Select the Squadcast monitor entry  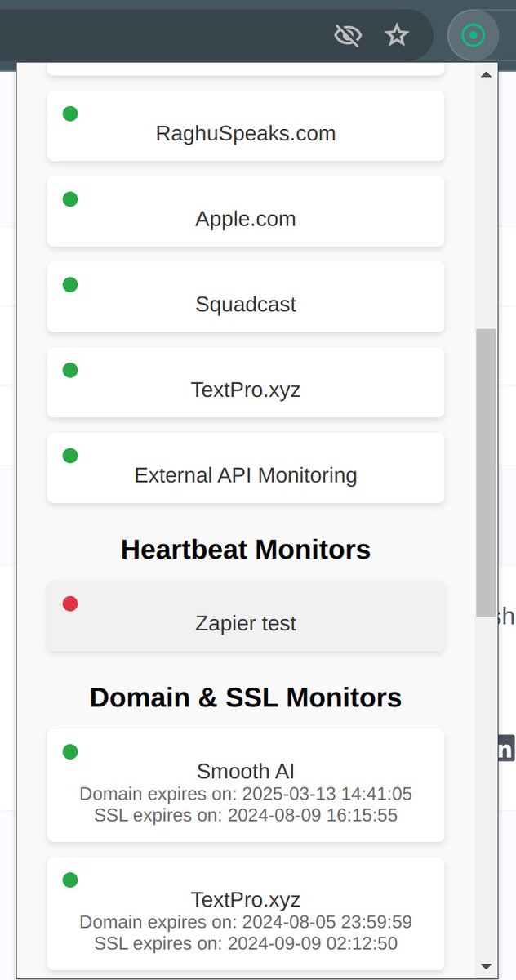point(246,296)
